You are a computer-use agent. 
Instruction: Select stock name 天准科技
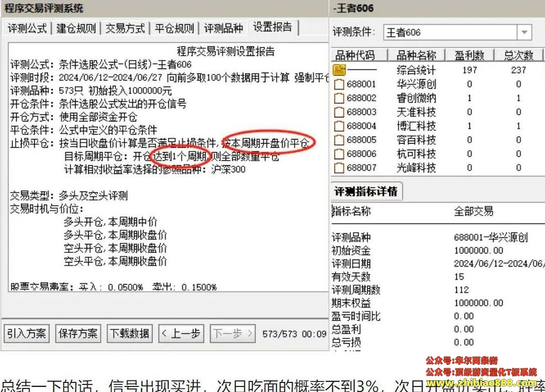tap(416, 112)
